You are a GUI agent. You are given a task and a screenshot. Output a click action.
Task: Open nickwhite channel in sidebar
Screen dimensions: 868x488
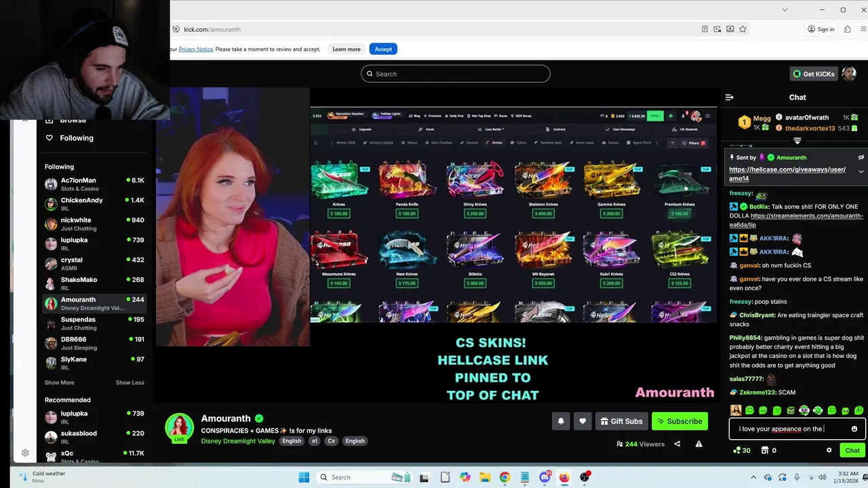click(x=95, y=224)
